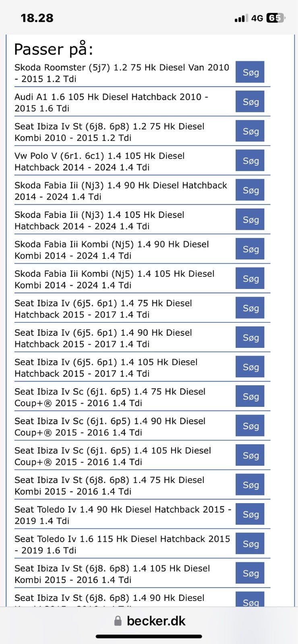The height and width of the screenshot is (644, 298).
Task: Tap Søg beside Vw Polo V 1.4 Tdi
Action: coord(250,161)
